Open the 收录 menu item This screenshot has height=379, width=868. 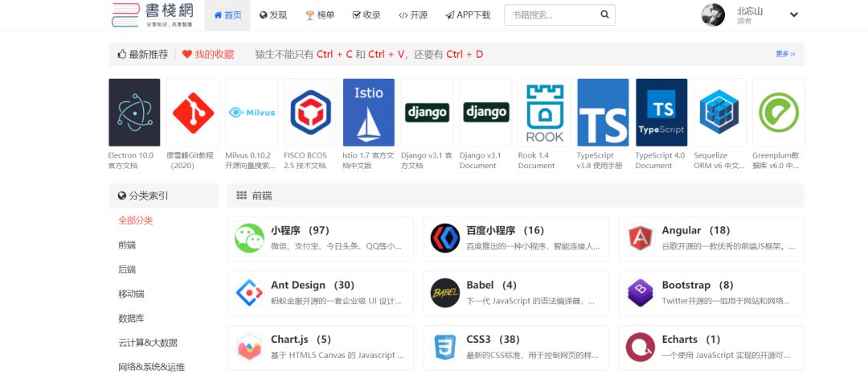(366, 15)
